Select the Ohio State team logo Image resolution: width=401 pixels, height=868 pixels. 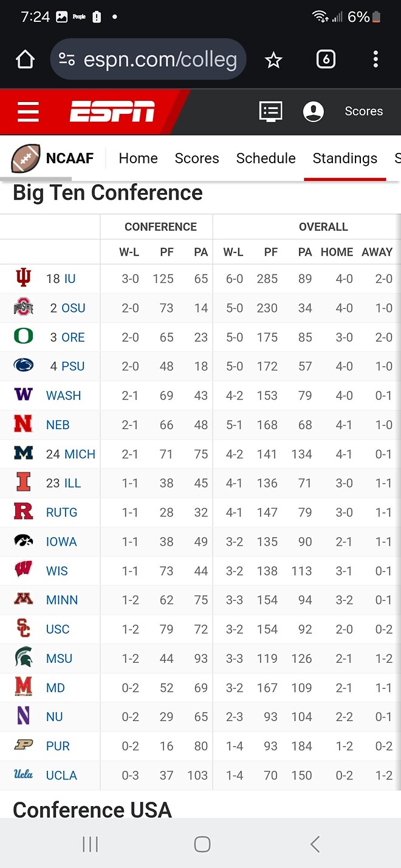click(x=23, y=308)
